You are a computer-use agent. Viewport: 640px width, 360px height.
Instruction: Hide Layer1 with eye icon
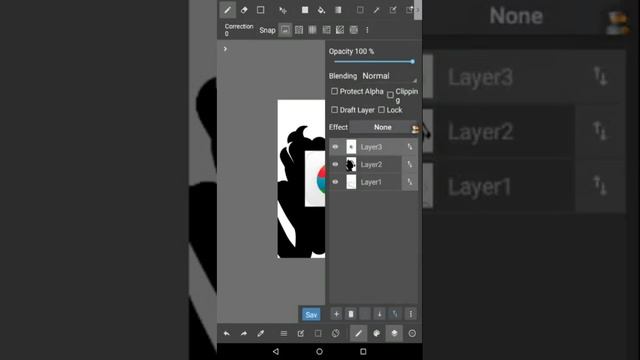point(335,182)
